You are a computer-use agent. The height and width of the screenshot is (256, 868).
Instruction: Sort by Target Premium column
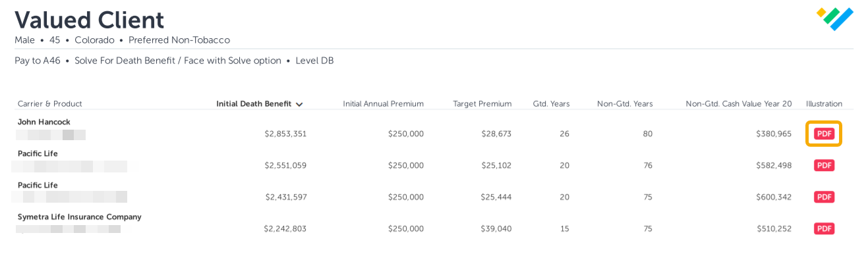click(x=482, y=104)
